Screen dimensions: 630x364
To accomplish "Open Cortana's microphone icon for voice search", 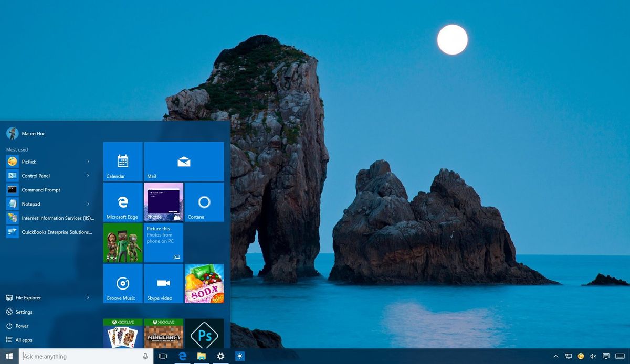I will click(145, 356).
